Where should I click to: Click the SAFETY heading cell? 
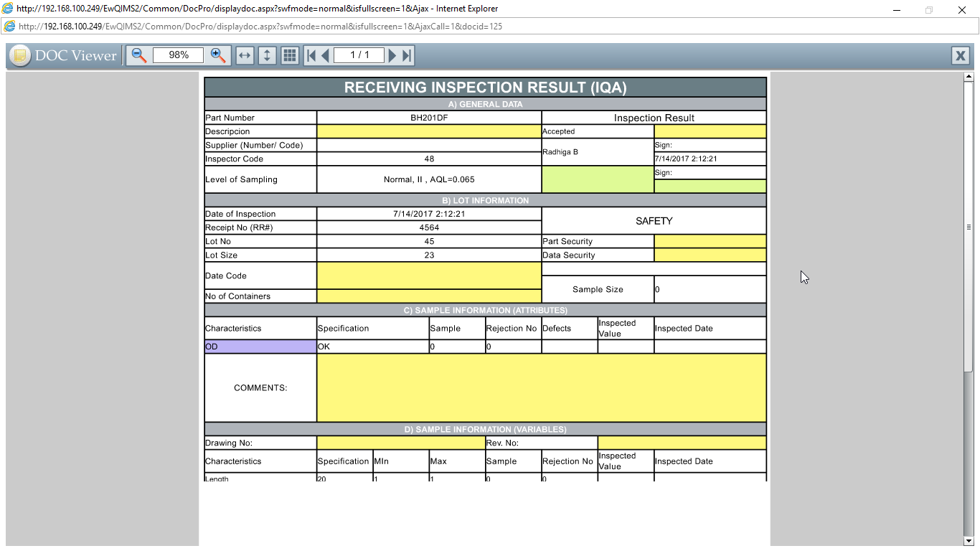654,221
